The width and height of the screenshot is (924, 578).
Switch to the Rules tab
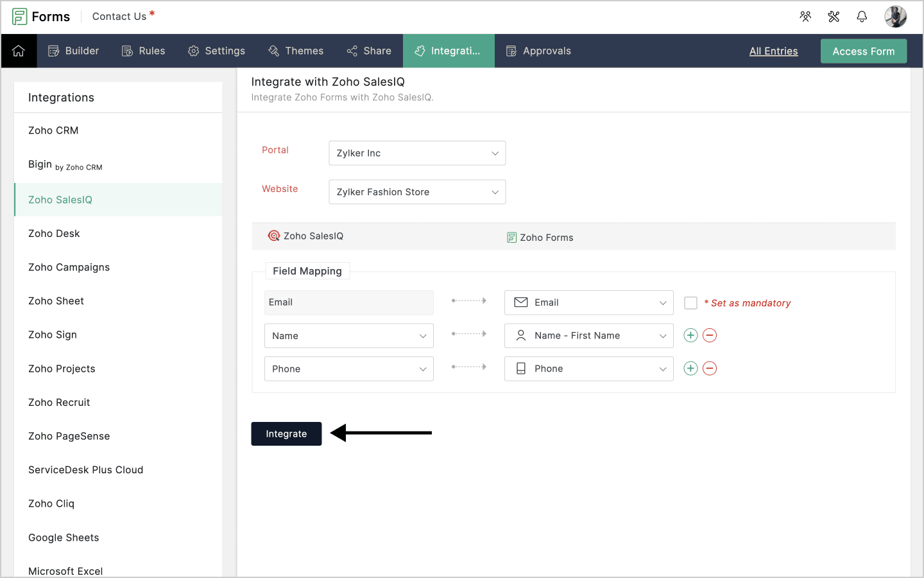[x=144, y=51]
